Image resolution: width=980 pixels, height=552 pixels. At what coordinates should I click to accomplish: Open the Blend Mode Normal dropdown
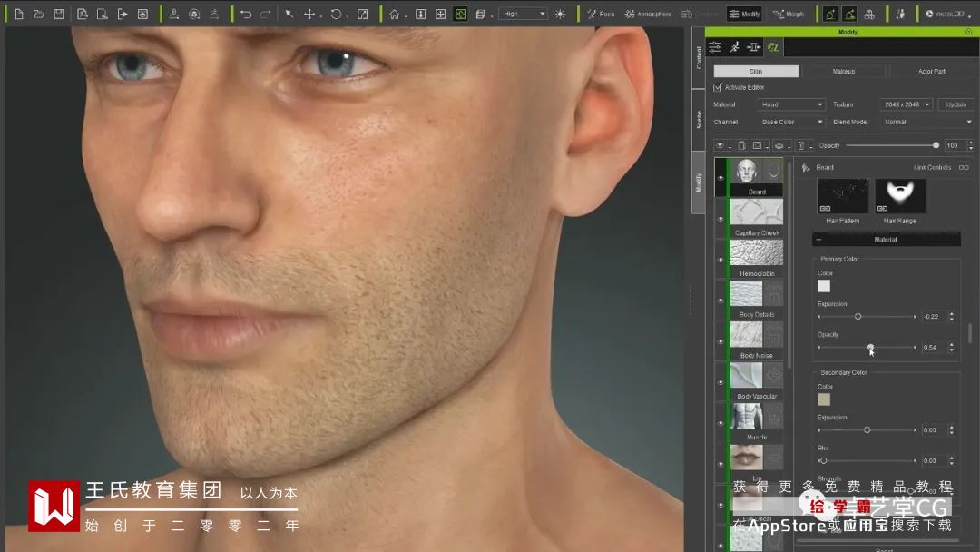(926, 122)
